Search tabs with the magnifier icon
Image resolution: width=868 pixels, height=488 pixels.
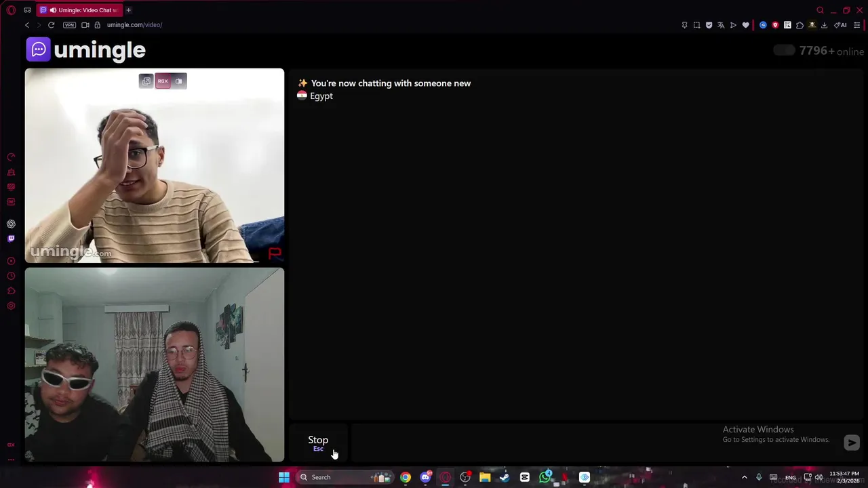coord(820,10)
